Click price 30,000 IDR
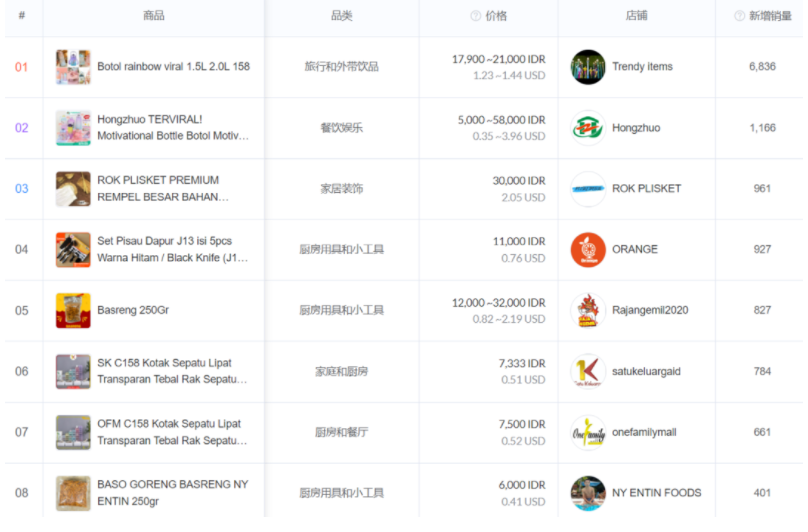 click(x=519, y=181)
